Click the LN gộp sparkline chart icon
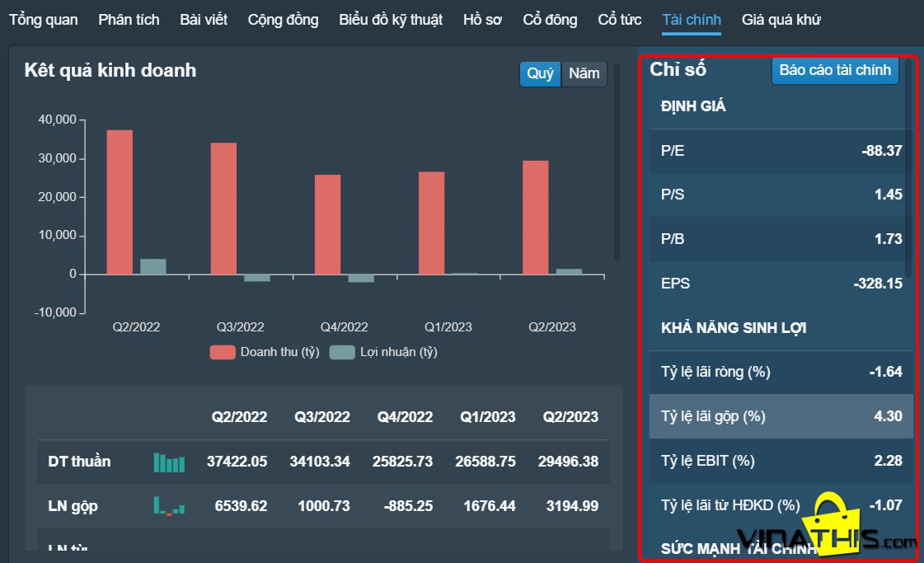This screenshot has height=563, width=924. pyautogui.click(x=169, y=506)
